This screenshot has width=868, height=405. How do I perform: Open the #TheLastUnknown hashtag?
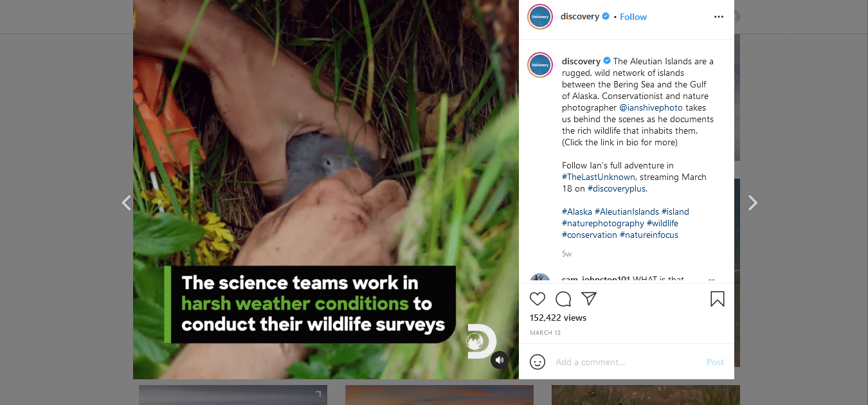pos(599,177)
